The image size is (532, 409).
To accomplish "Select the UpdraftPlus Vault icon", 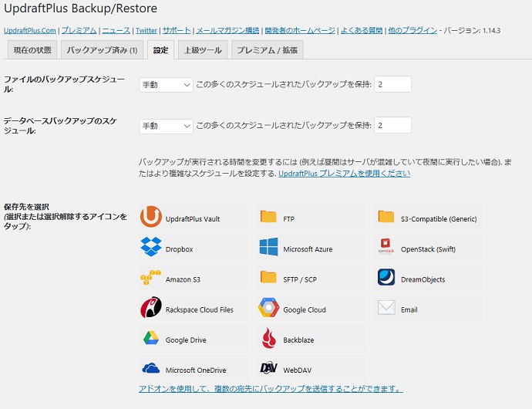I will pyautogui.click(x=150, y=216).
